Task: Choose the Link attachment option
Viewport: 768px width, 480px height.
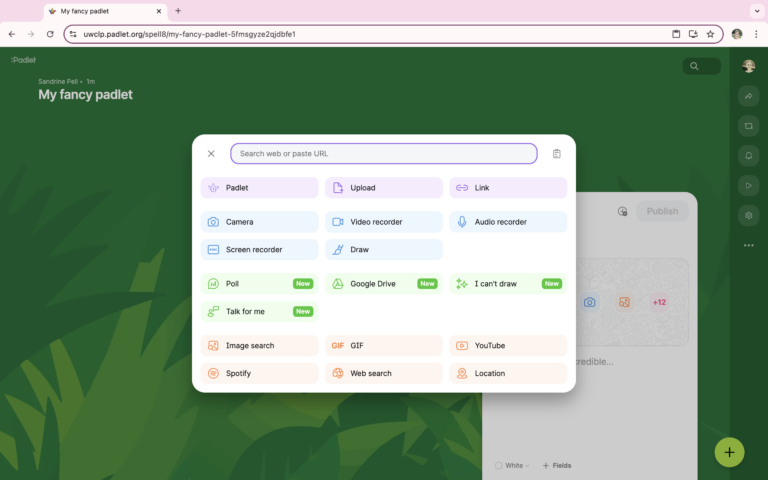Action: tap(507, 188)
